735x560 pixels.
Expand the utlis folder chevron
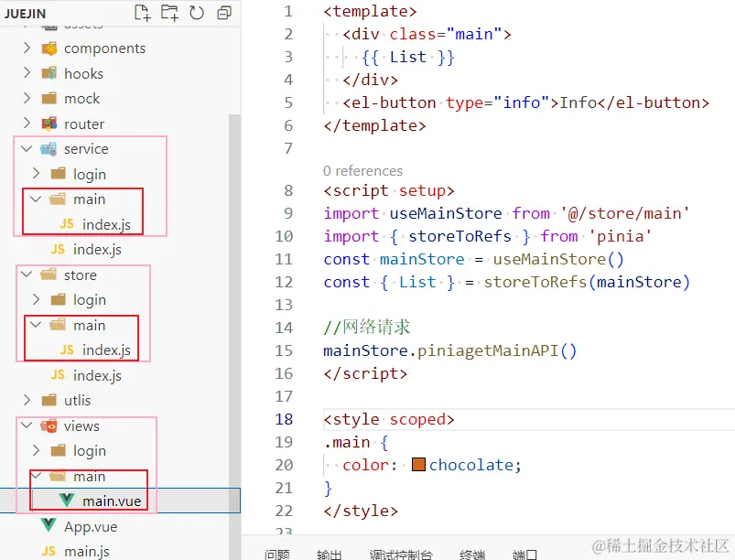pos(27,400)
